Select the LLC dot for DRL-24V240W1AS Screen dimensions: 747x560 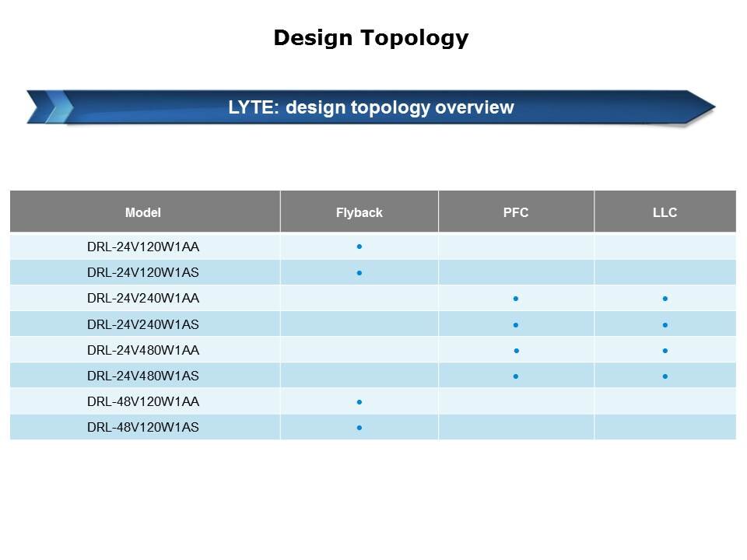tap(665, 324)
